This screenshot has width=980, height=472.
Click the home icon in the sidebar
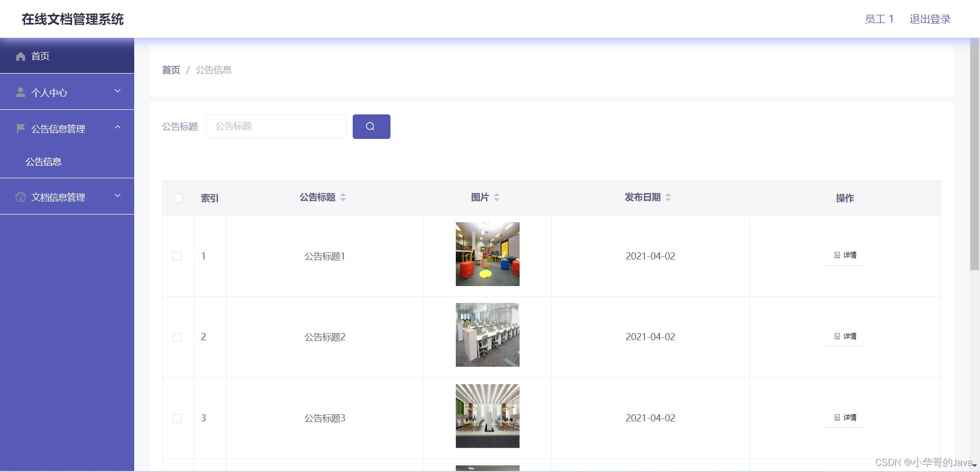tap(20, 56)
